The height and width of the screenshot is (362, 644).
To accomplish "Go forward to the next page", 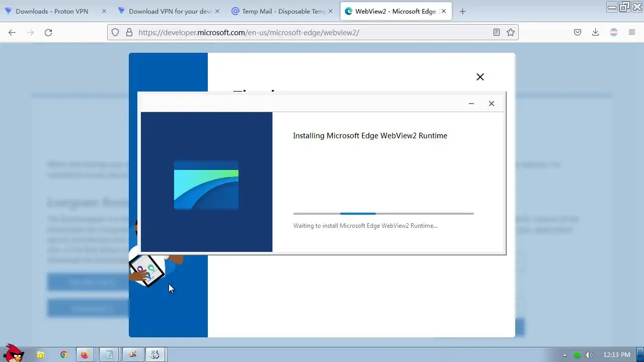I will click(x=30, y=32).
